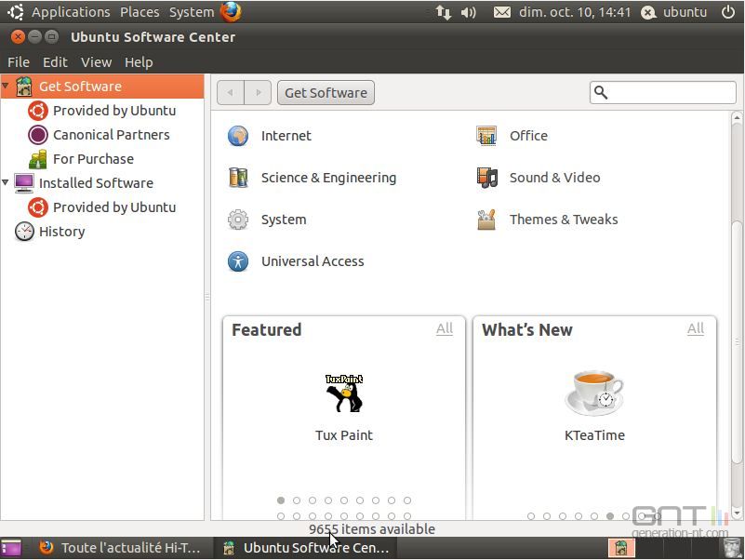Open the Internet category globe icon

[x=237, y=136]
